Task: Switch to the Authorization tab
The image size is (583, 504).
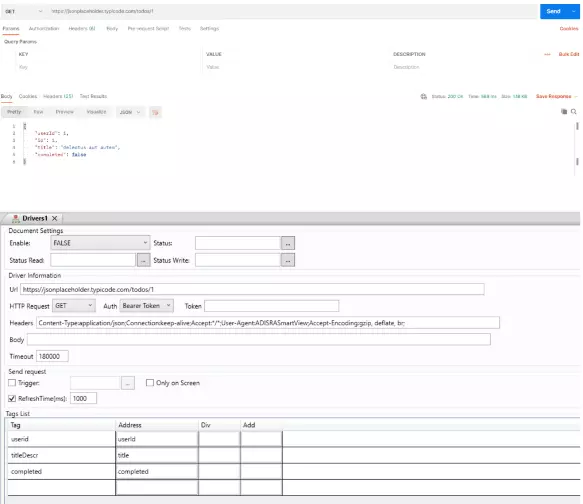Action: pyautogui.click(x=44, y=29)
